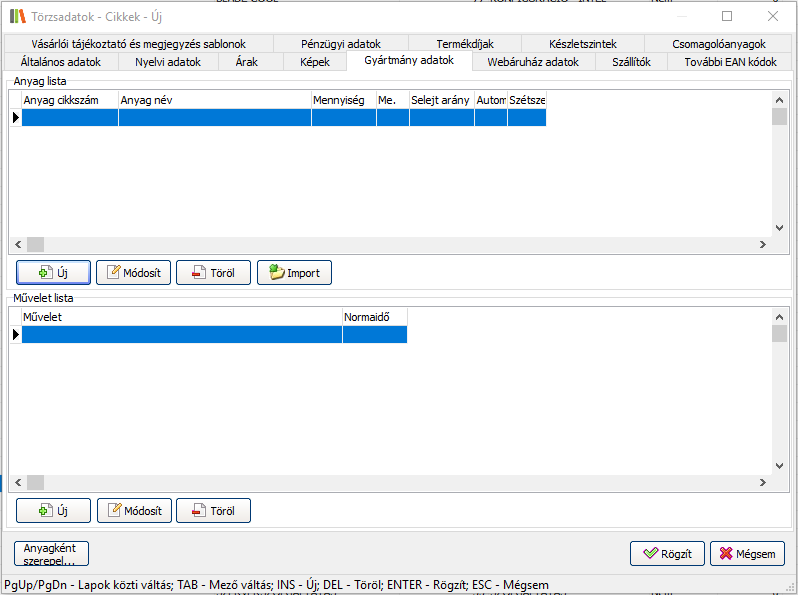Viewport: 798px width, 595px height.
Task: Click the Anyagként szerepel... button
Action: coord(51,553)
